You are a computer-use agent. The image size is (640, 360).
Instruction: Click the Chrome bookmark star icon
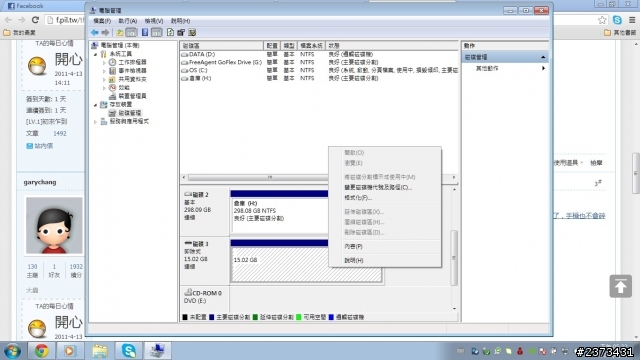tap(602, 20)
